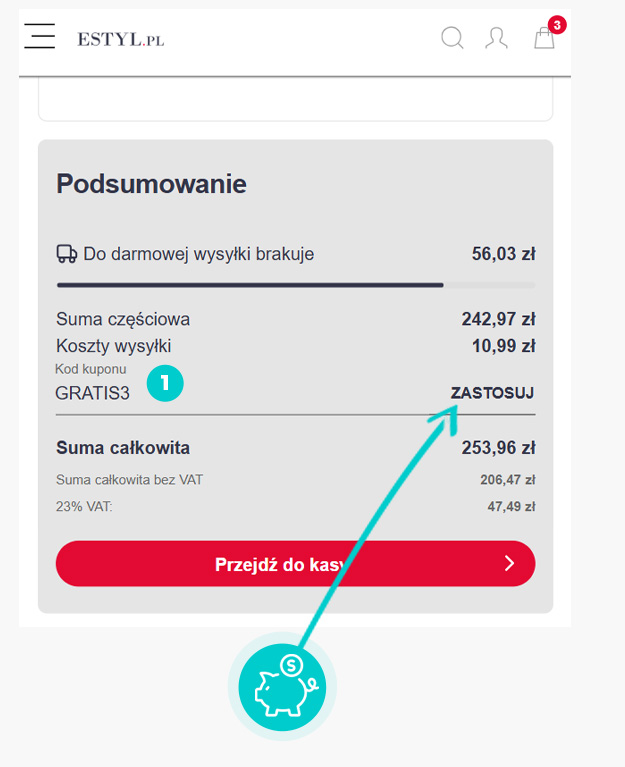Image resolution: width=625 pixels, height=767 pixels.
Task: Open the shopping bag cart icon
Action: click(543, 40)
